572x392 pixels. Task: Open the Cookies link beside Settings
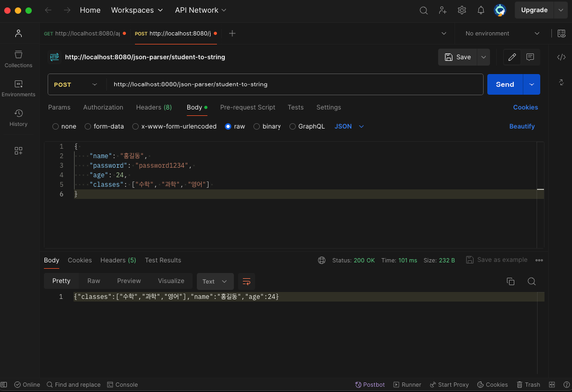click(525, 107)
